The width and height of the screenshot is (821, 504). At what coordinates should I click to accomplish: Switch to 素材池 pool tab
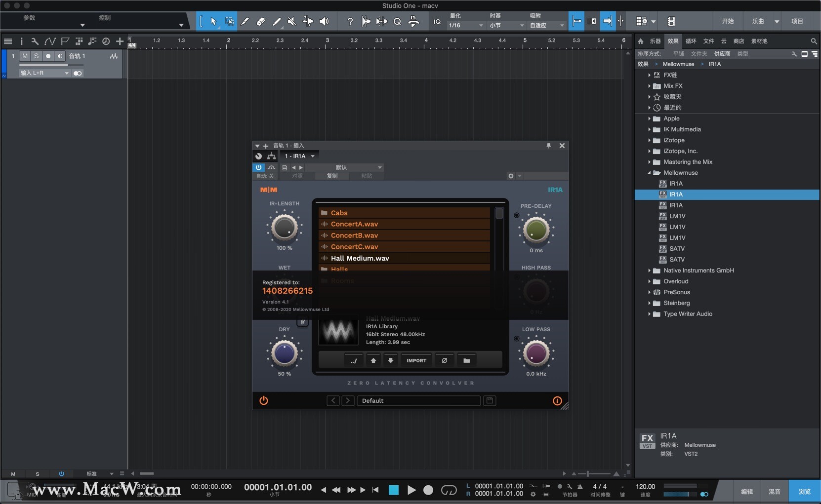[x=759, y=41]
